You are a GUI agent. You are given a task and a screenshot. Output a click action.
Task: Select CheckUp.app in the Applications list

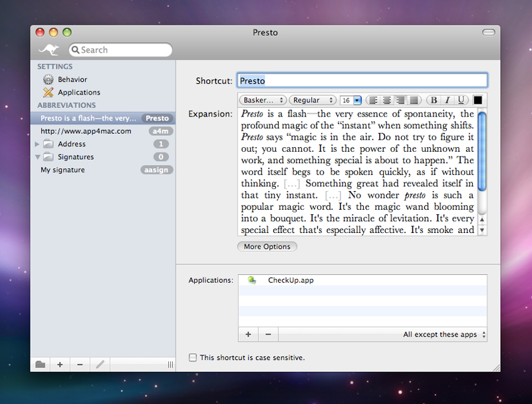(362, 280)
